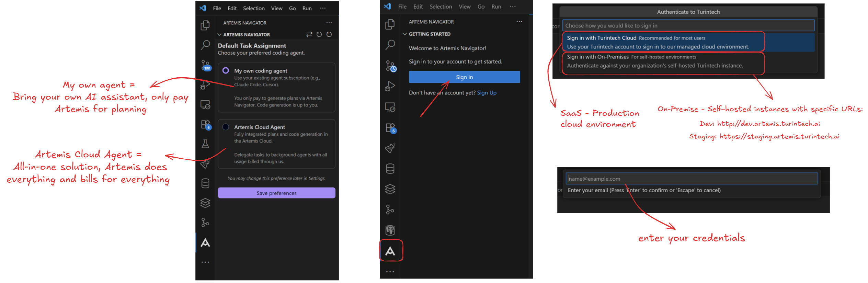Open Source Control icon with clock badge
The image size is (868, 283).
[390, 66]
